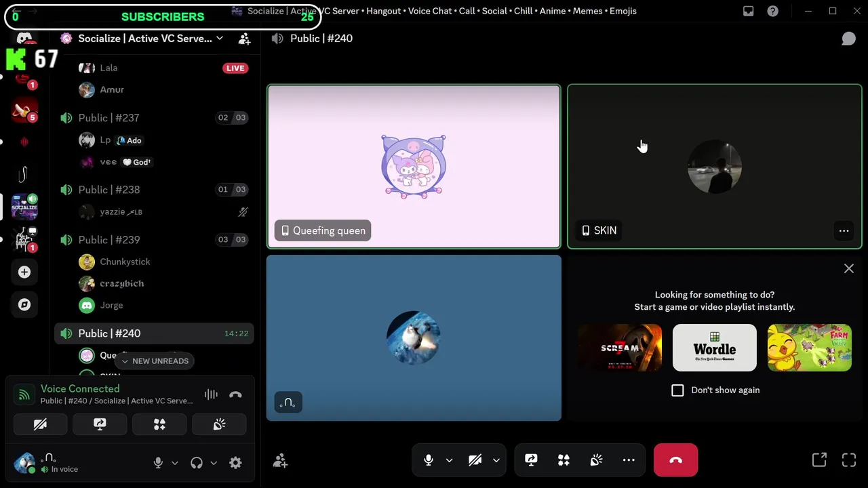Select user Chunkystick in channel list

(x=162, y=262)
